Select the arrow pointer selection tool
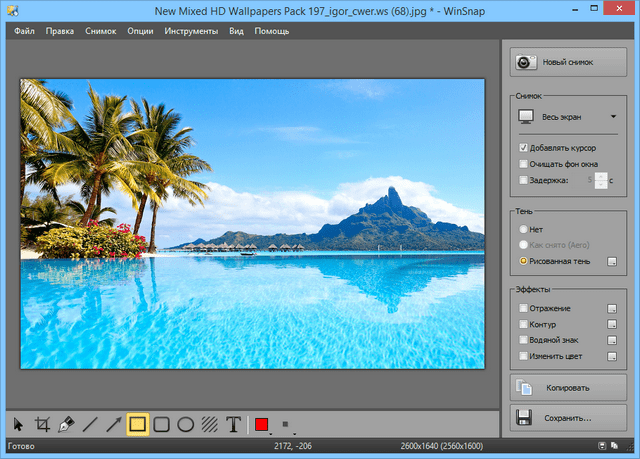640x459 pixels. click(18, 424)
